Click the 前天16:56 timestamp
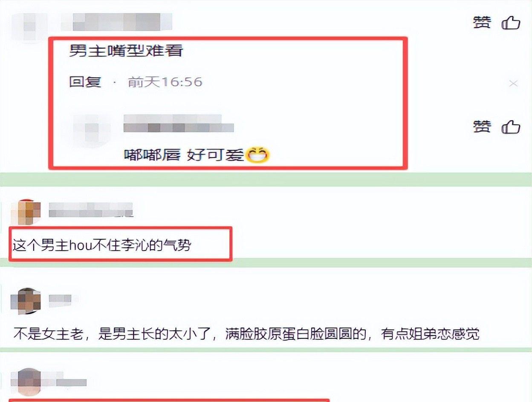The height and width of the screenshot is (402, 532). click(x=165, y=82)
